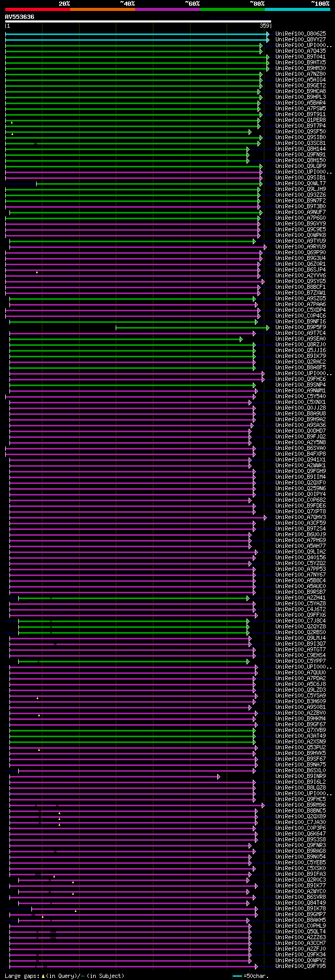Select UniRef100_Q53PU2 hit
This screenshot has height=980, width=335.
tap(300, 747)
